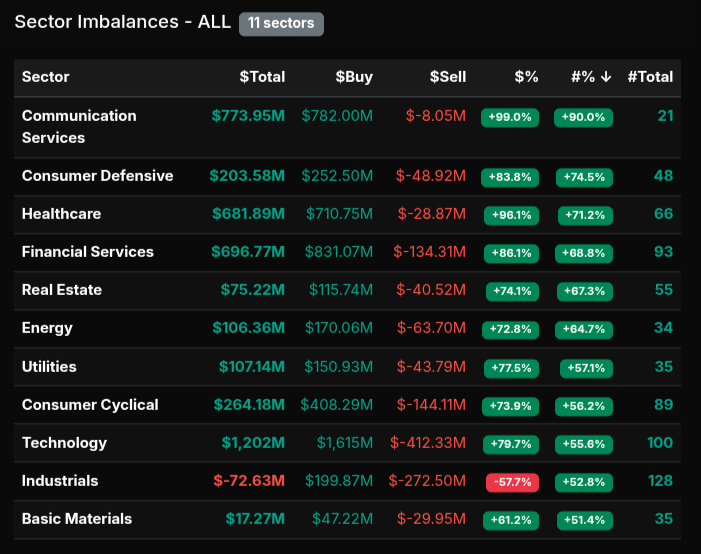Click the Utilities +57.1% badge

tap(586, 368)
